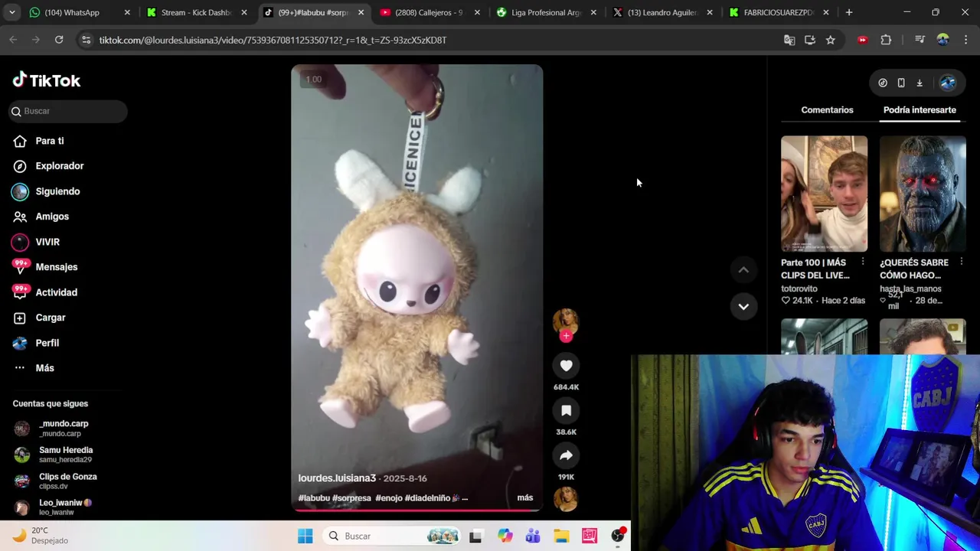
Task: Open Copilot from the taskbar
Action: point(505,536)
